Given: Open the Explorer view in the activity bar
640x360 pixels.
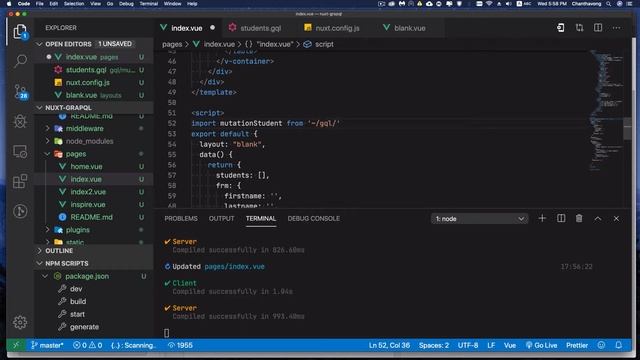Looking at the screenshot, I should pos(20,31).
